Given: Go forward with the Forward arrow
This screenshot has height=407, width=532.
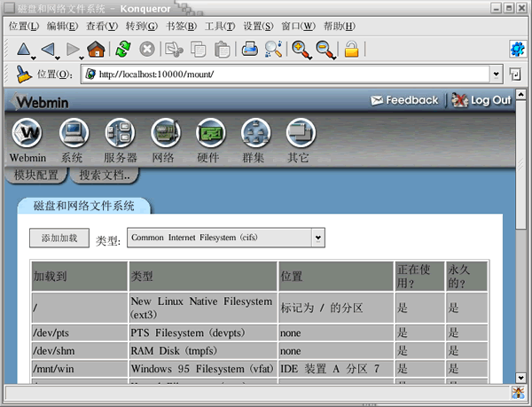Looking at the screenshot, I should 73,49.
